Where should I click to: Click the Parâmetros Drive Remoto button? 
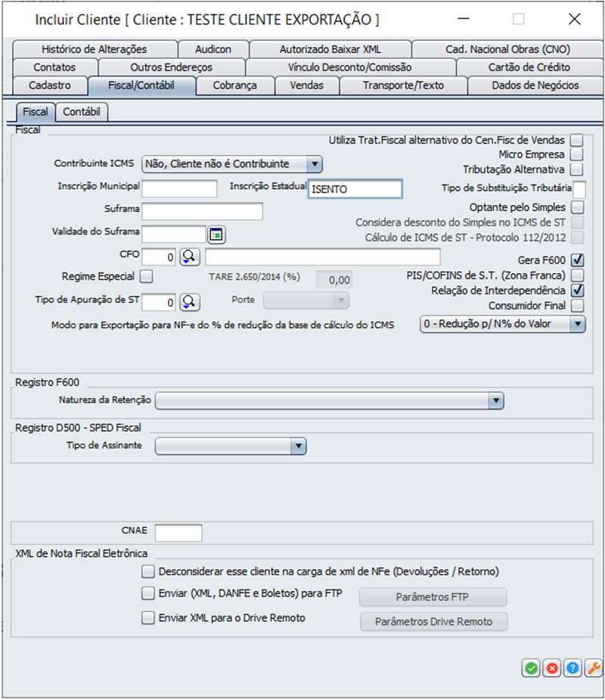pyautogui.click(x=433, y=621)
